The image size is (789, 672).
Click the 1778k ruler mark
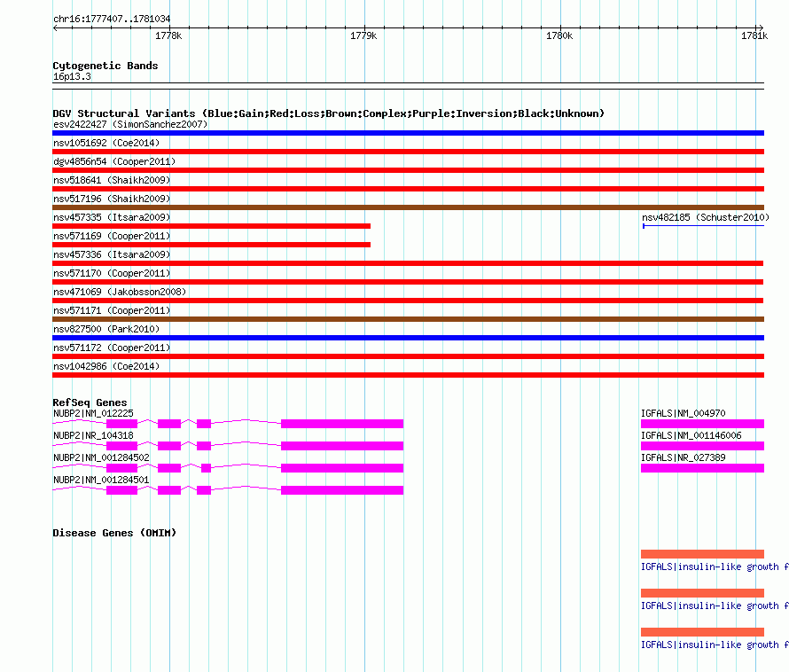pyautogui.click(x=168, y=35)
